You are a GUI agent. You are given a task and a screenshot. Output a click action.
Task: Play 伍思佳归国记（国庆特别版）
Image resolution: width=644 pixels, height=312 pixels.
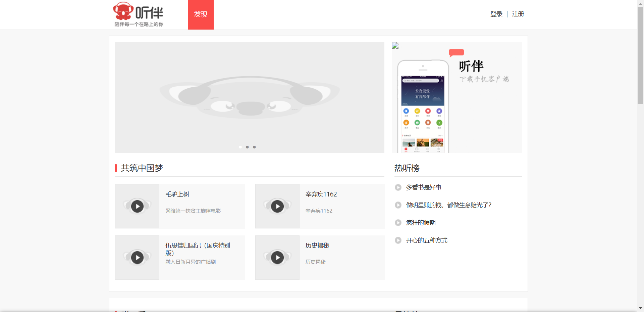coord(137,257)
